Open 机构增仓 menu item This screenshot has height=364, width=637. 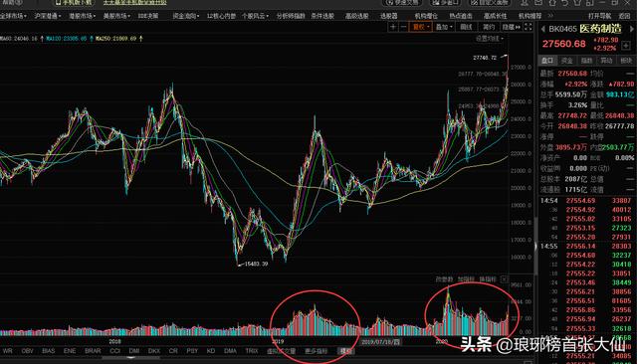point(426,16)
